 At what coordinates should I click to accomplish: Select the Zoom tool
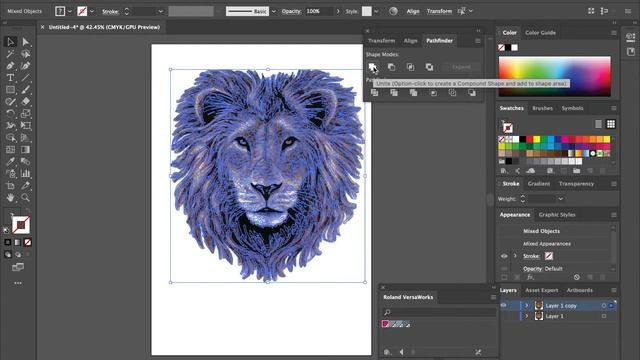click(x=25, y=198)
